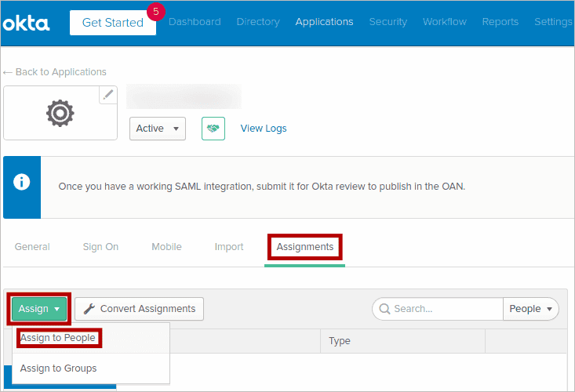Open the Active status dropdown
This screenshot has width=575, height=392.
pyautogui.click(x=157, y=129)
